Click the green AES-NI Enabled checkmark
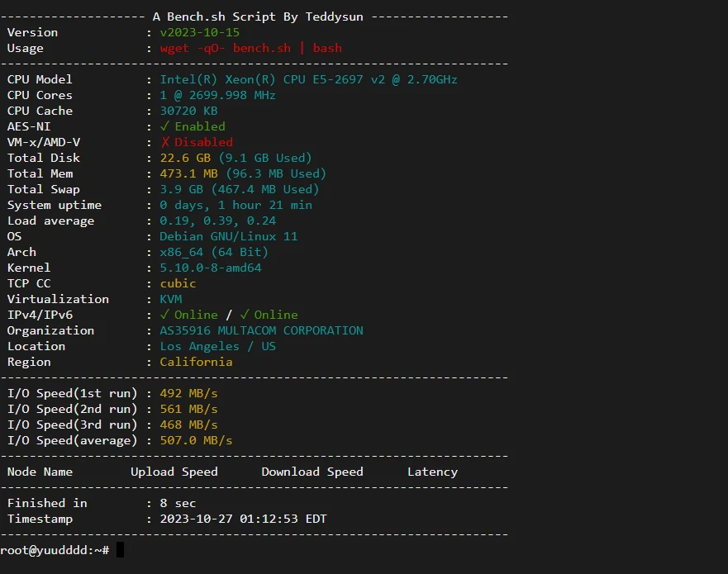Screen dimensions: 728x574 [164, 126]
